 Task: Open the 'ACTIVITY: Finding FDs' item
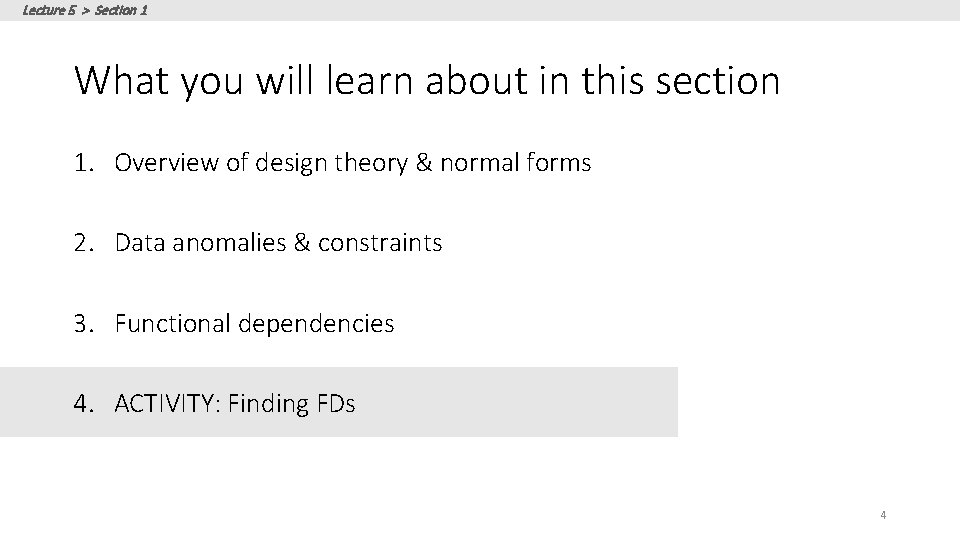(x=235, y=404)
